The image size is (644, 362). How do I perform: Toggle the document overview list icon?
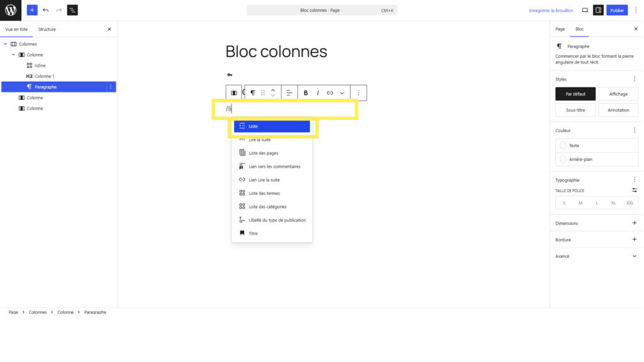click(x=72, y=10)
